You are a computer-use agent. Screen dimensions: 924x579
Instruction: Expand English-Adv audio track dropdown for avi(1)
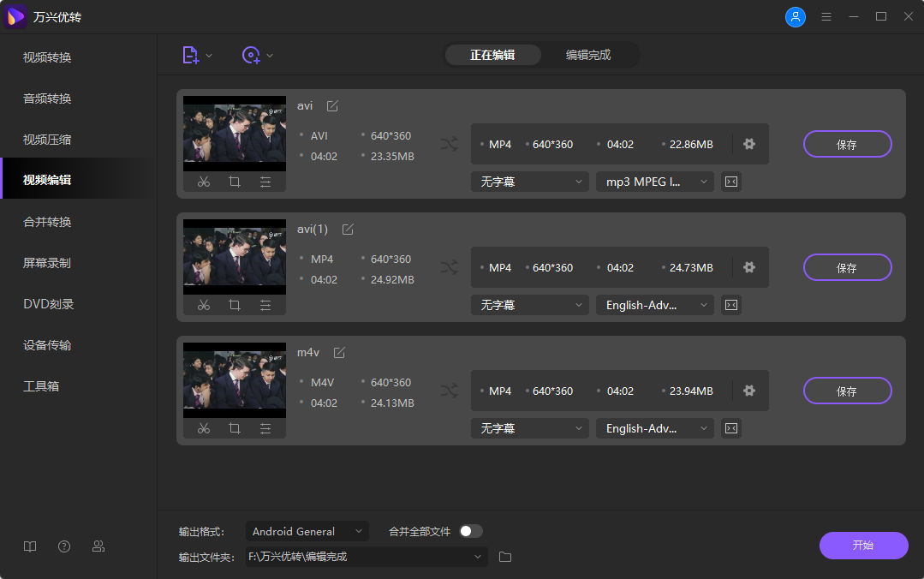click(654, 305)
